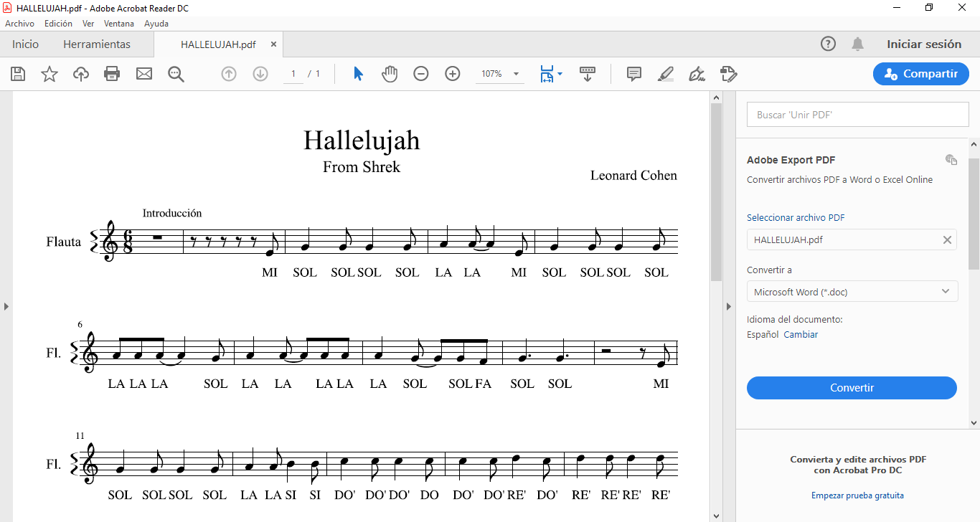Activate the Selection arrow tool
This screenshot has width=980, height=522.
coord(358,74)
